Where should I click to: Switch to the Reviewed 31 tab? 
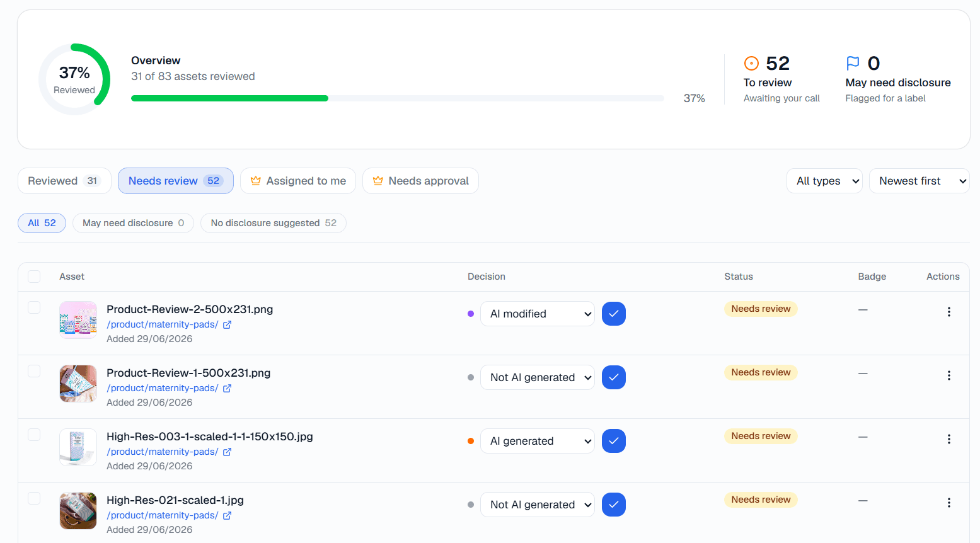(64, 181)
